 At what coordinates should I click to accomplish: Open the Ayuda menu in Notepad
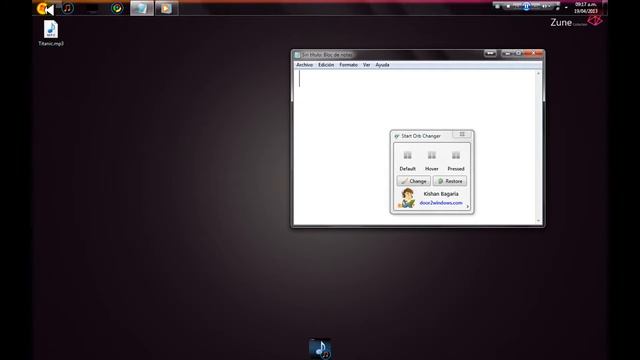pos(382,65)
